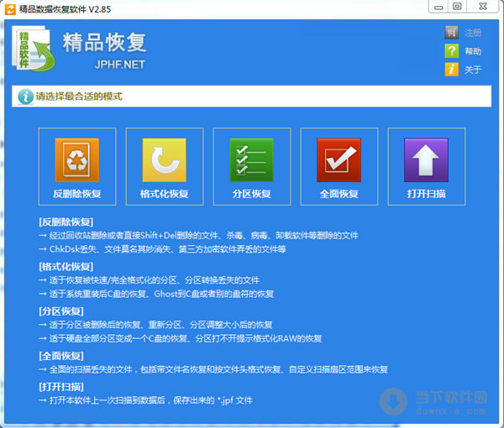The height and width of the screenshot is (428, 504).
Task: Select the 全面恢复 mode label
Action: point(339,194)
